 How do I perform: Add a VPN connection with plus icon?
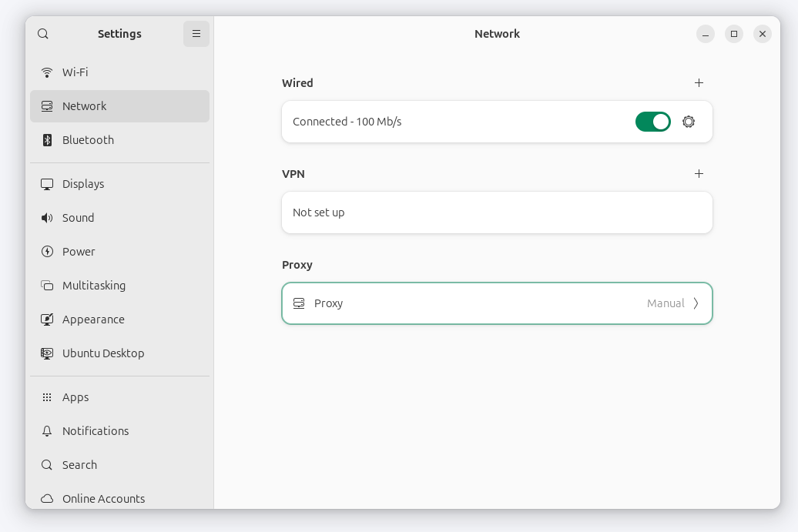coord(699,174)
